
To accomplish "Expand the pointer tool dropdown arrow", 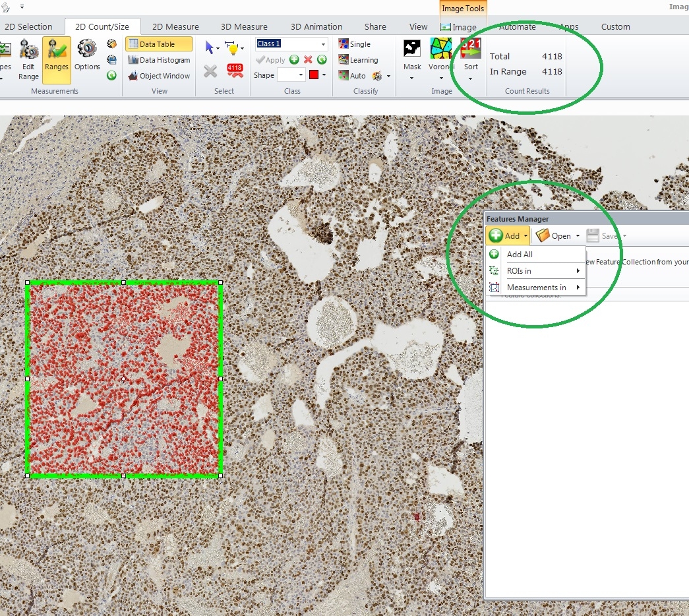I will point(218,48).
